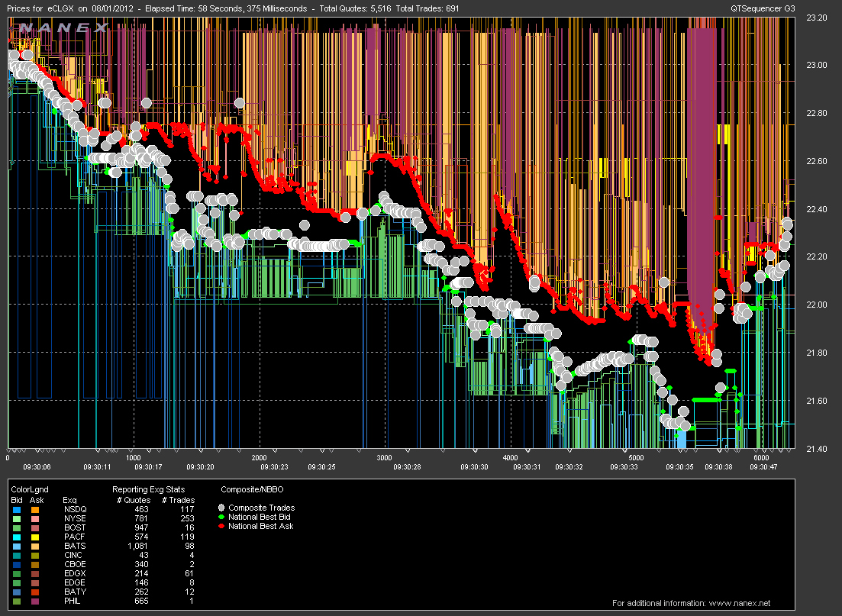Click the '# Trades' column header
Viewport: 842px width, 616px height.
(x=179, y=500)
